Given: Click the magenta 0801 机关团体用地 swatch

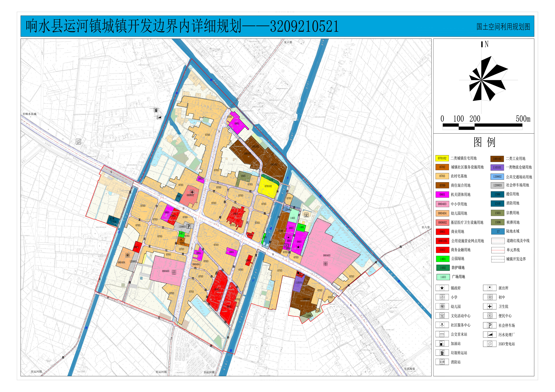Looking at the screenshot, I should (442, 194).
